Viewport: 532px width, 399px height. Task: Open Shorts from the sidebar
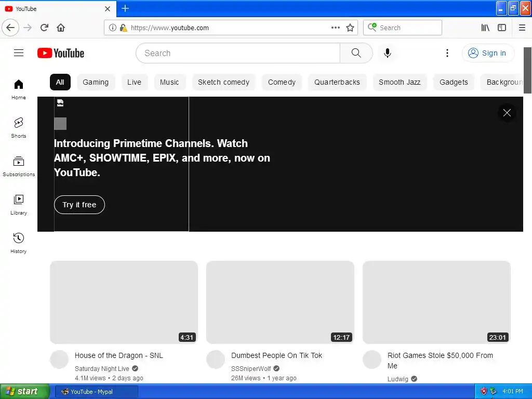pyautogui.click(x=19, y=128)
